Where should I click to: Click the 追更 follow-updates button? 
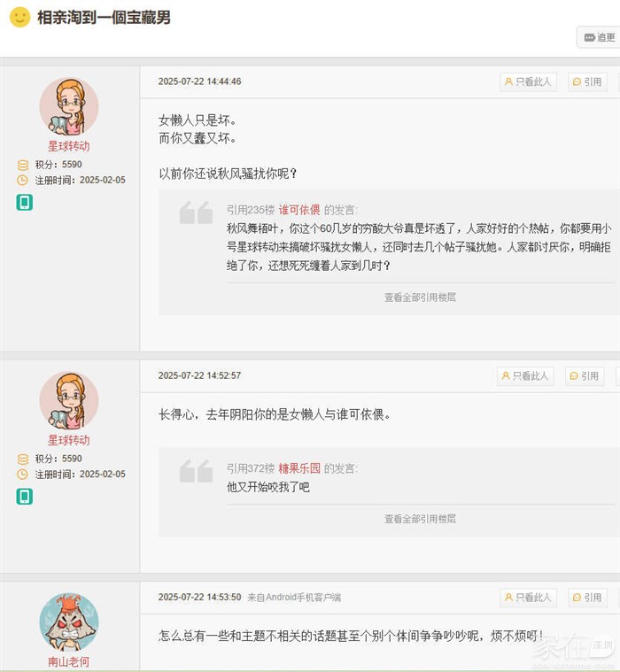598,37
